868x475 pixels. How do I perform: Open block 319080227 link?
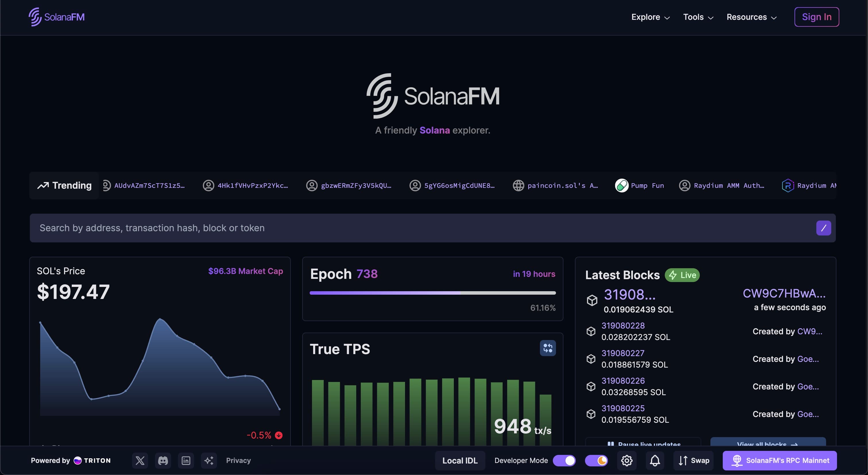[x=623, y=353]
